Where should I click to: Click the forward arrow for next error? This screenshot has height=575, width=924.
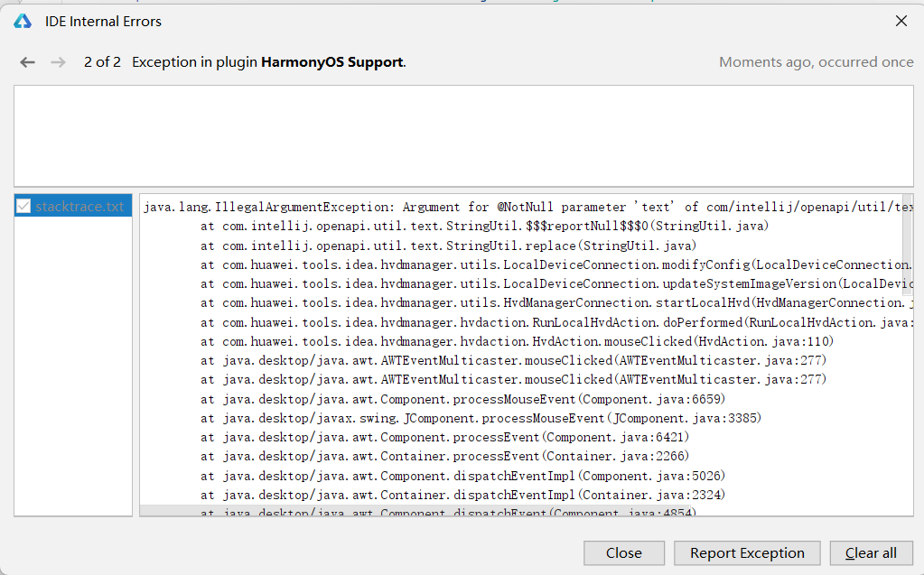pos(59,62)
